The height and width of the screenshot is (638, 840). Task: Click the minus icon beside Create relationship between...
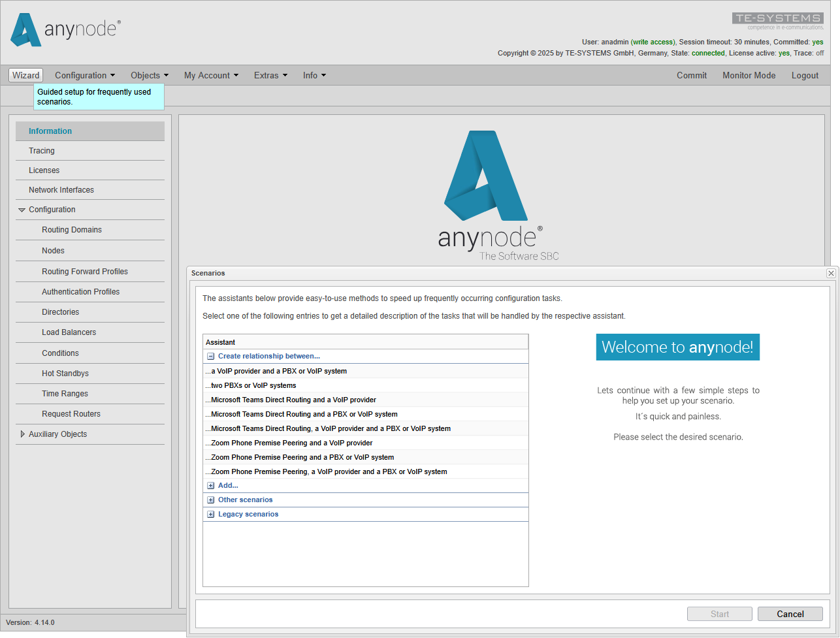(210, 356)
